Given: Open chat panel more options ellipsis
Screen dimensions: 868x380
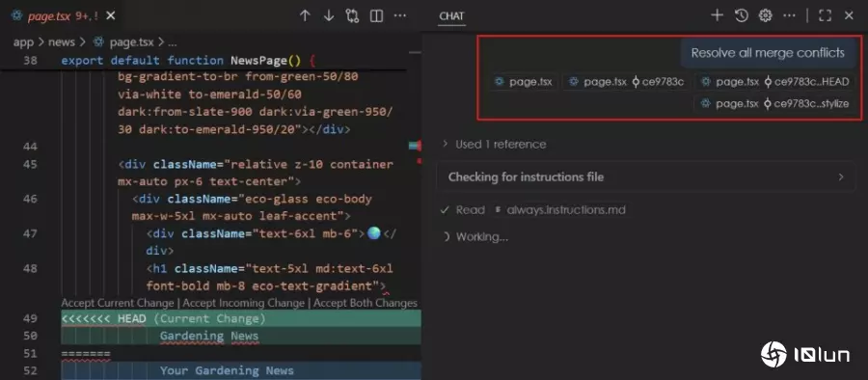Looking at the screenshot, I should point(789,15).
